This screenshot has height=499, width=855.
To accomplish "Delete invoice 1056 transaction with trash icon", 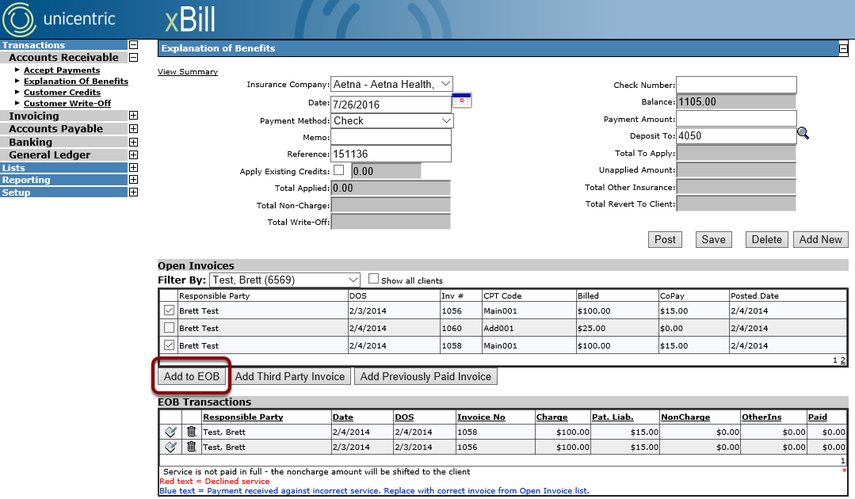I will pyautogui.click(x=191, y=447).
